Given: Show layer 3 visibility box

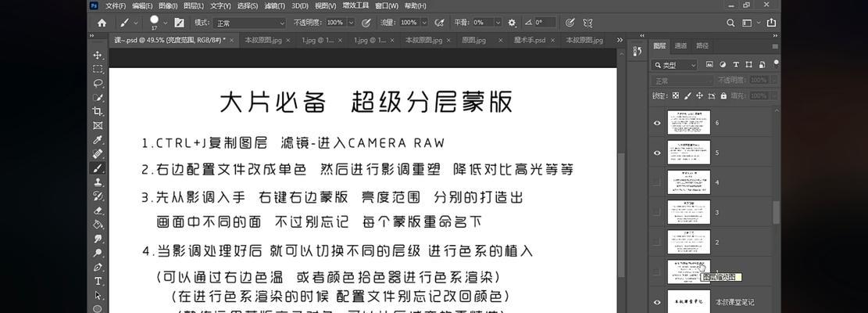Looking at the screenshot, I should 657,212.
